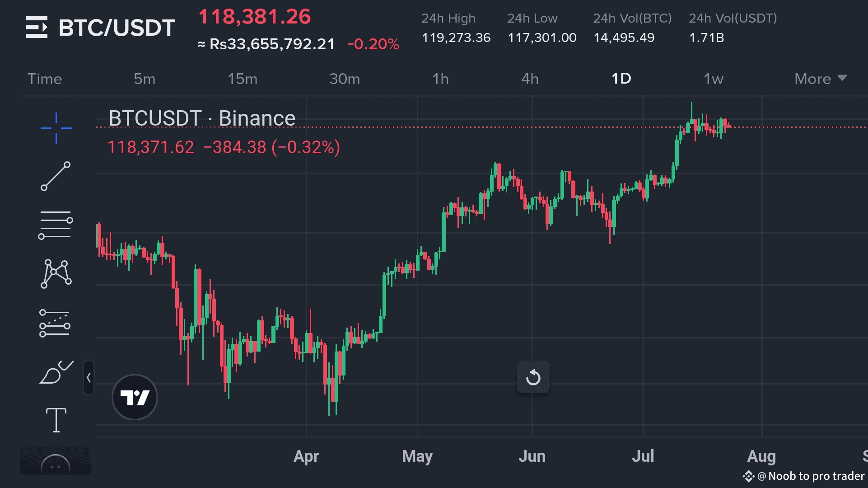The image size is (868, 488).
Task: Switch to the 5m timeframe
Action: coord(145,79)
